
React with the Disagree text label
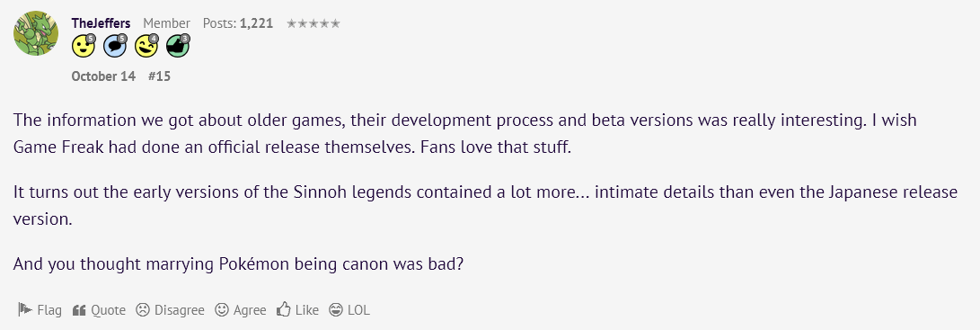click(180, 310)
